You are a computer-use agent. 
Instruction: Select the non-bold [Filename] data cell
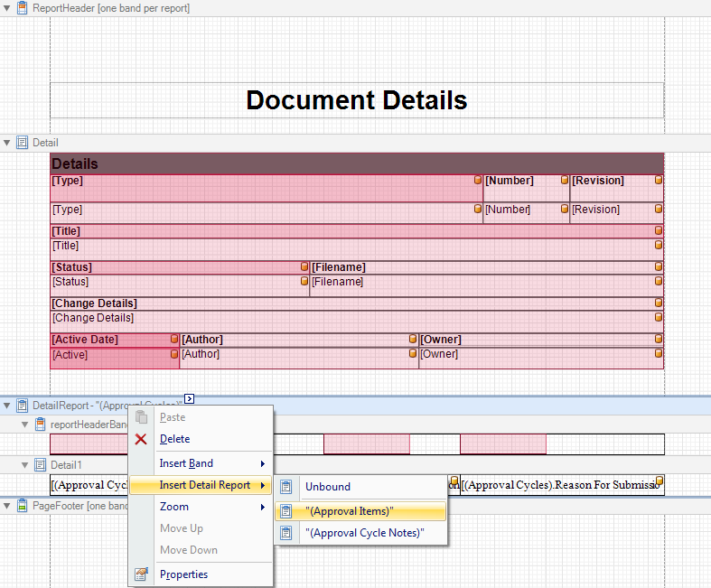[487, 285]
